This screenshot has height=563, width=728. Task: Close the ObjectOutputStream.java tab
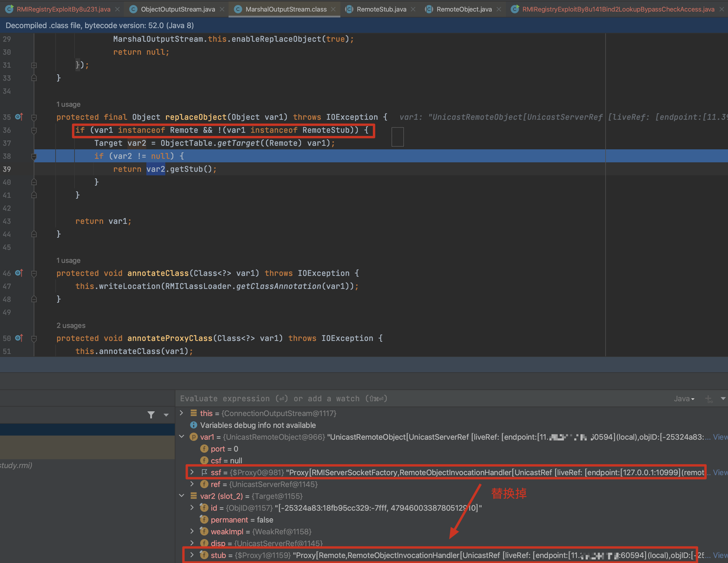[x=222, y=9]
